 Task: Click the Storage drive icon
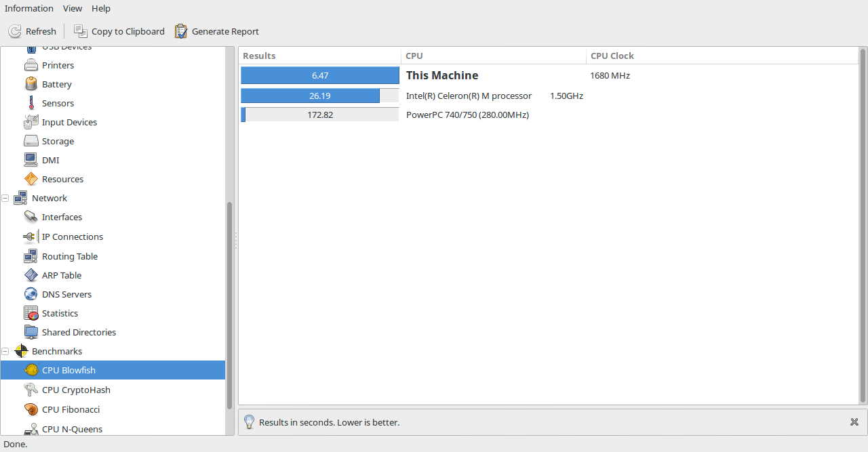[31, 141]
